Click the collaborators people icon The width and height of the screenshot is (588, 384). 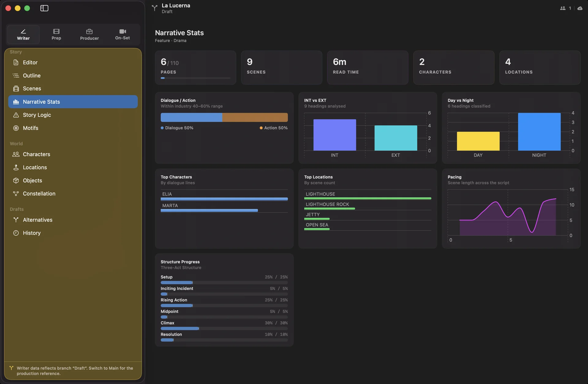pos(563,8)
